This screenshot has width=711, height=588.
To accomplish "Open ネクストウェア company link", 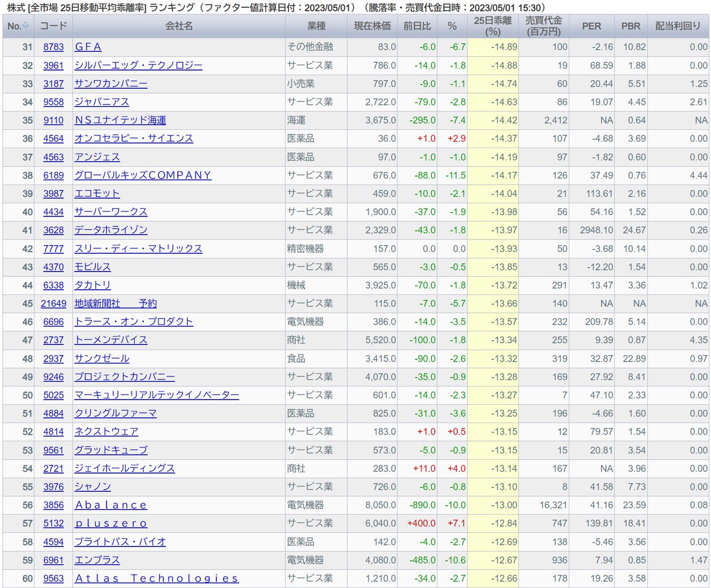I will pos(106,432).
